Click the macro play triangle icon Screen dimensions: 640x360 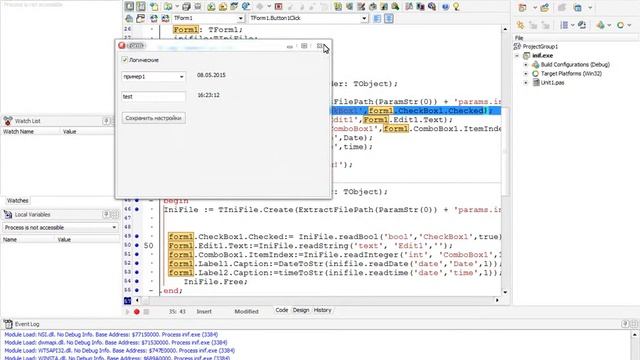(127, 312)
